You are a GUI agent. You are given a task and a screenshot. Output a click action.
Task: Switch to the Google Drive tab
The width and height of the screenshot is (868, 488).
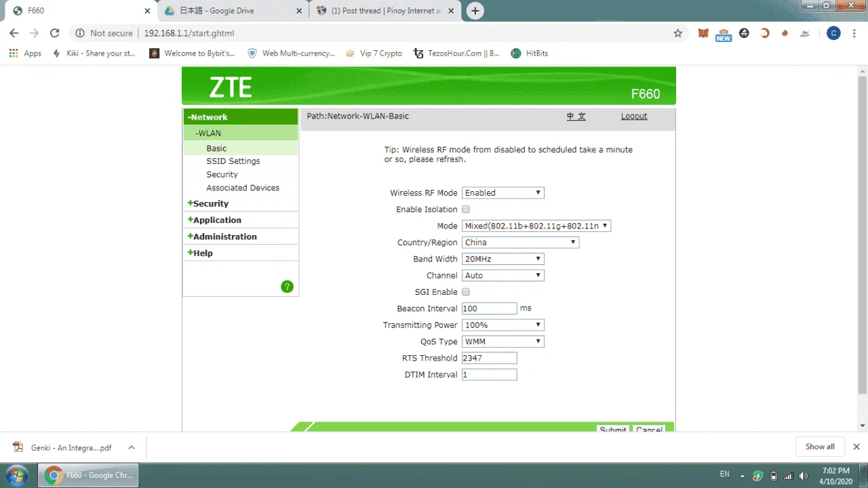point(232,11)
